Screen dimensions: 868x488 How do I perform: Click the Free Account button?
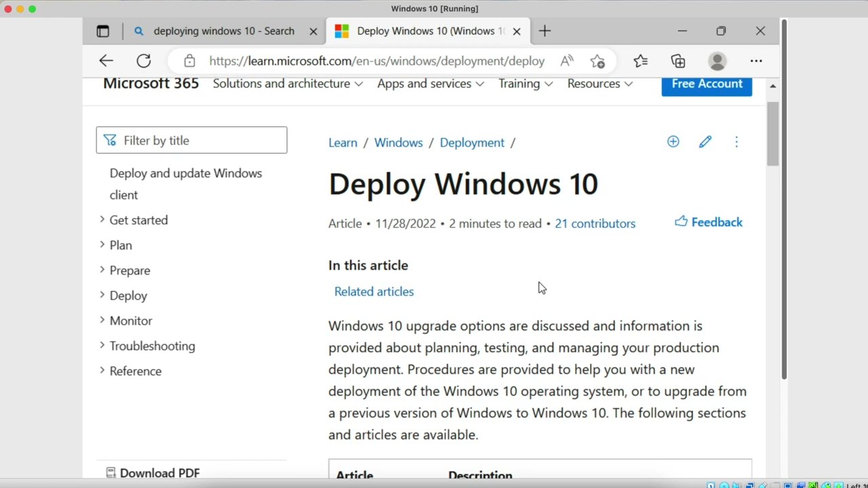point(707,84)
